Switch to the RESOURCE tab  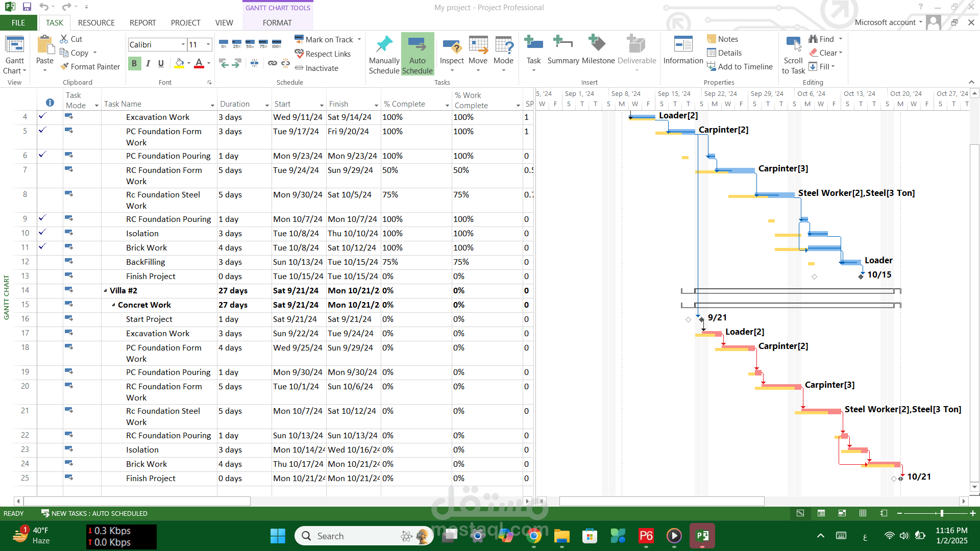click(x=96, y=22)
